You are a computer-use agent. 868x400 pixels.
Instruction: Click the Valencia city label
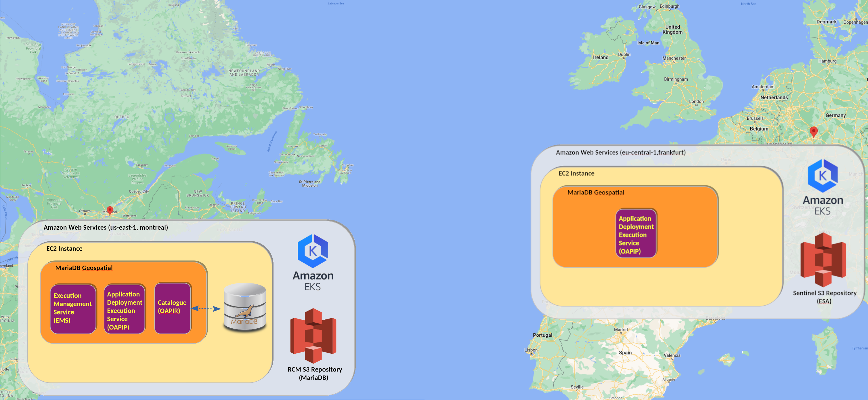point(672,355)
